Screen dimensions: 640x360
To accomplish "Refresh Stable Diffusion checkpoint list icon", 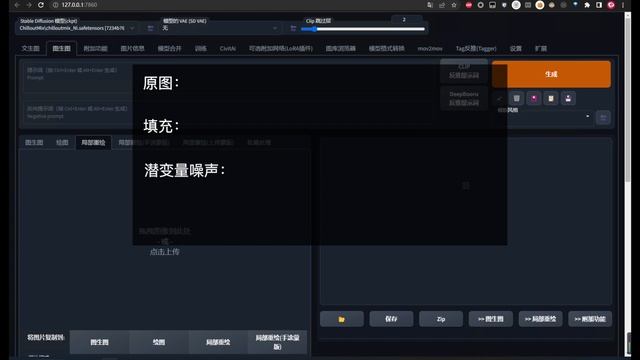I will (150, 28).
